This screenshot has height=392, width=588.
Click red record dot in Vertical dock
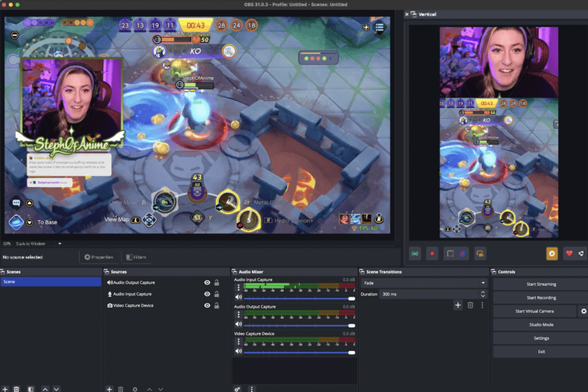432,254
